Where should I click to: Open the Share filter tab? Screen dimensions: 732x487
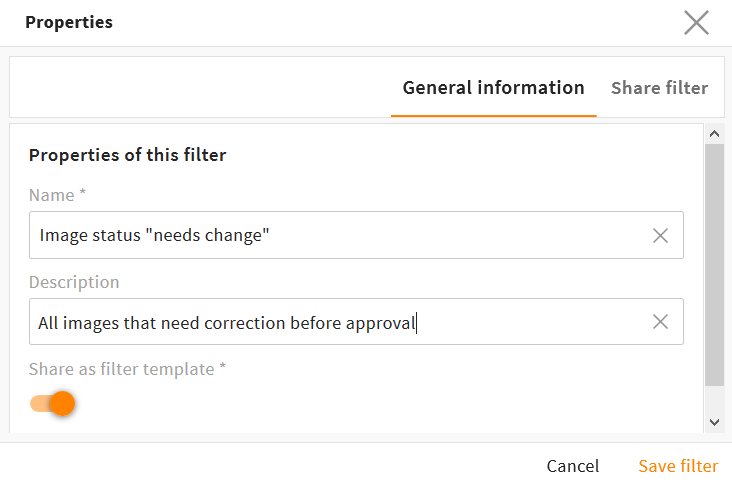[x=659, y=88]
